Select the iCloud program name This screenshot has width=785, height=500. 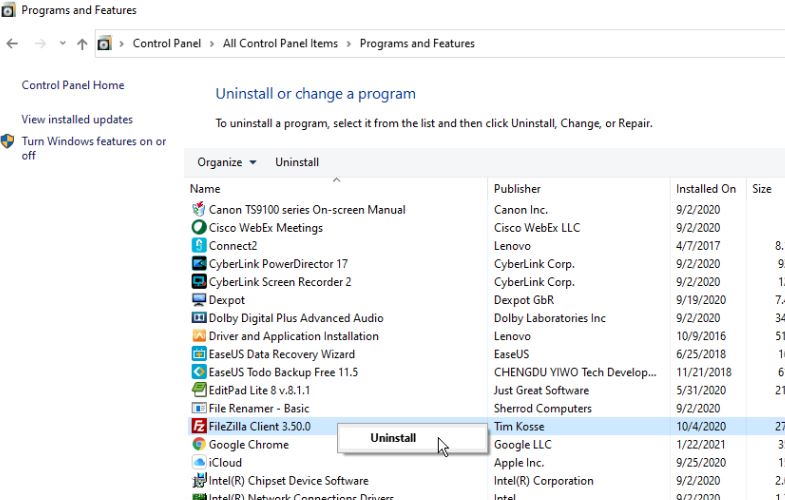225,462
